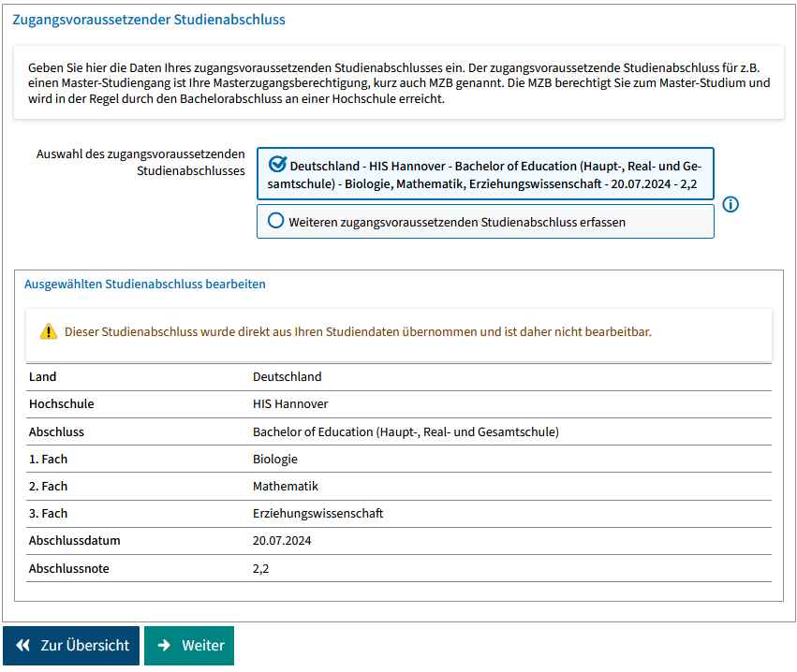Screen dimensions: 797x672
Task: Click the 3. Fach value 'Erziehungswissenschaft'
Action: [x=317, y=513]
